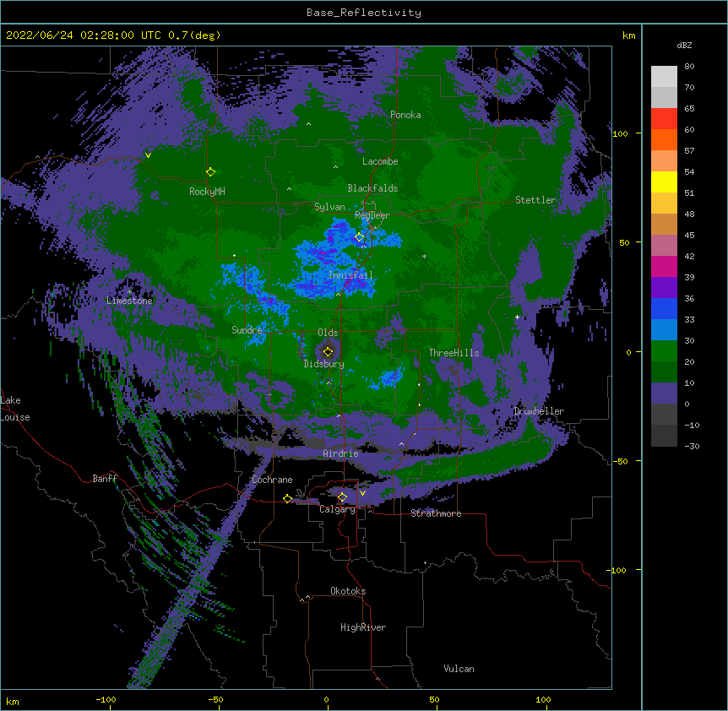Image resolution: width=728 pixels, height=711 pixels.
Task: Click the yellow diamond marker below RedDeer
Action: pyautogui.click(x=359, y=237)
